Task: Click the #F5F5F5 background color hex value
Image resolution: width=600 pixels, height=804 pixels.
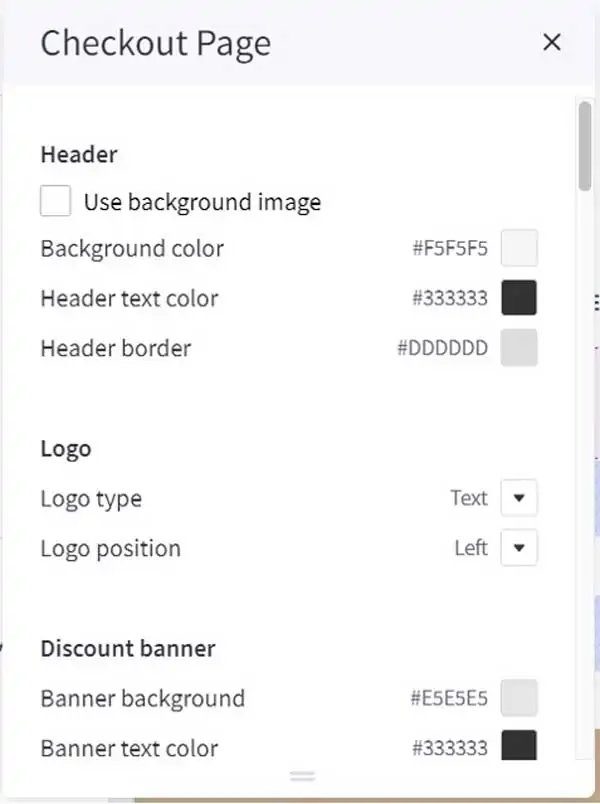Action: pyautogui.click(x=450, y=249)
